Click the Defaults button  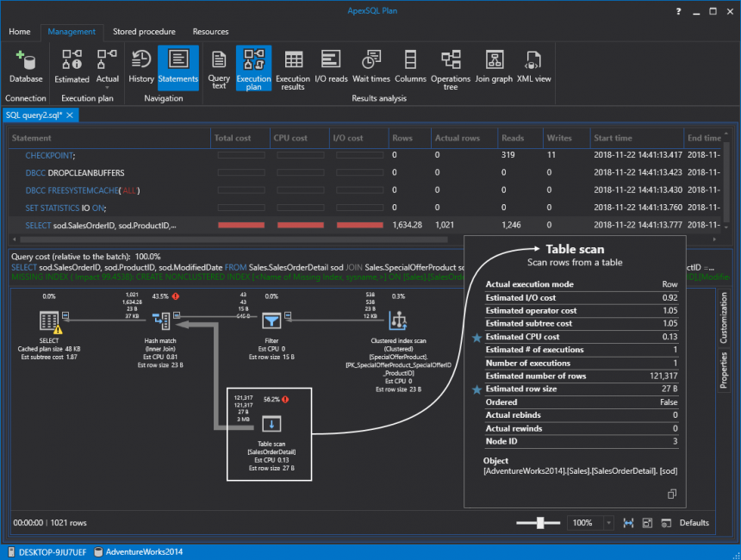pos(694,523)
